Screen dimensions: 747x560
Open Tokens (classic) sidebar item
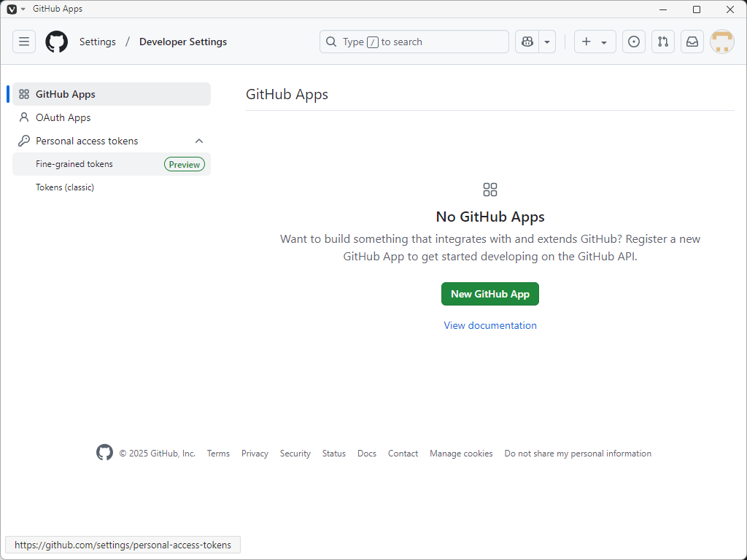pos(65,187)
